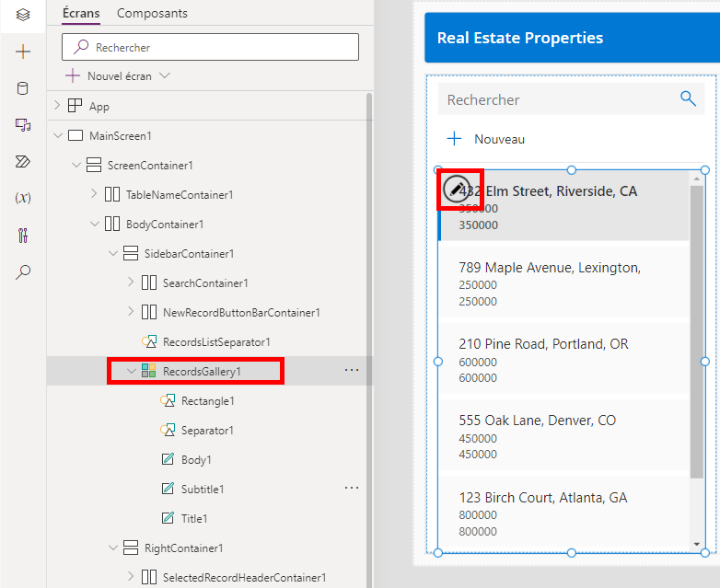Switch to the Composants tab
The width and height of the screenshot is (720, 588).
pos(152,13)
